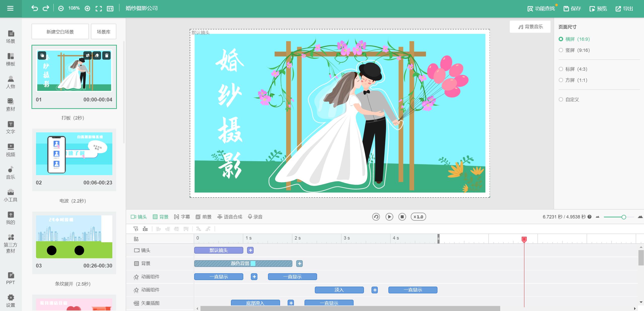
Task: Select 横屏 (16:9) page size
Action: (574, 39)
